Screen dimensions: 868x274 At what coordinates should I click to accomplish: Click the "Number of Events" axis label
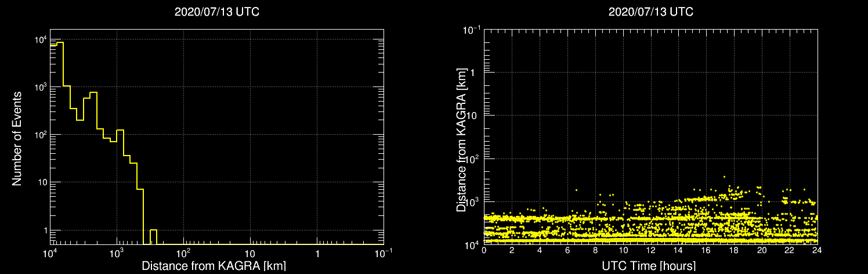pyautogui.click(x=17, y=138)
